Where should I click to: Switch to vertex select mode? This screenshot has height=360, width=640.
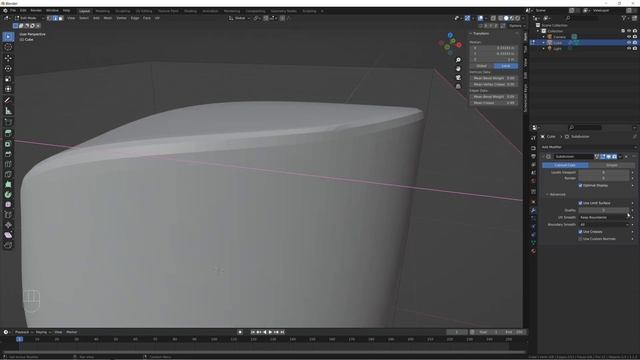tap(49, 18)
